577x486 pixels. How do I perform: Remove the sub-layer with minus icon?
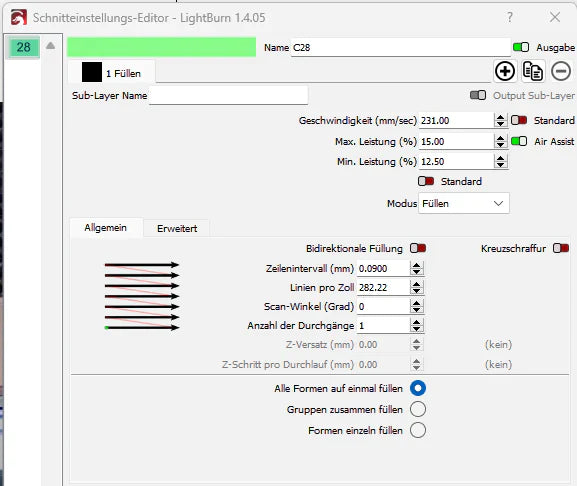(x=561, y=71)
